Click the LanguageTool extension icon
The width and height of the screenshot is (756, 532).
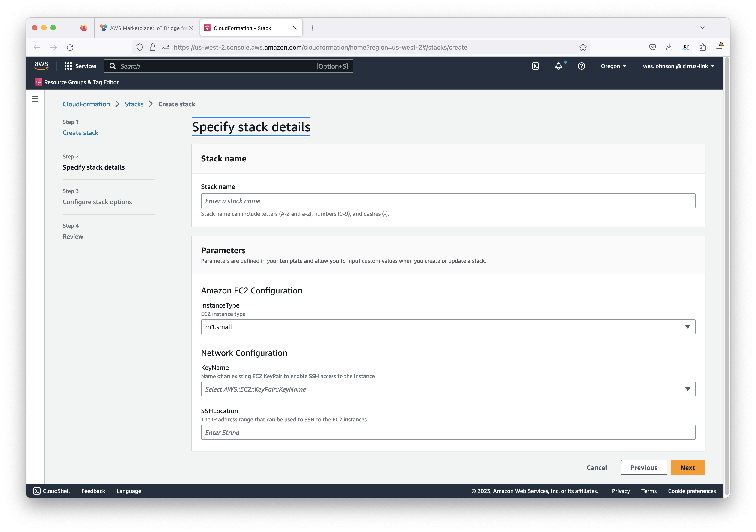(686, 48)
